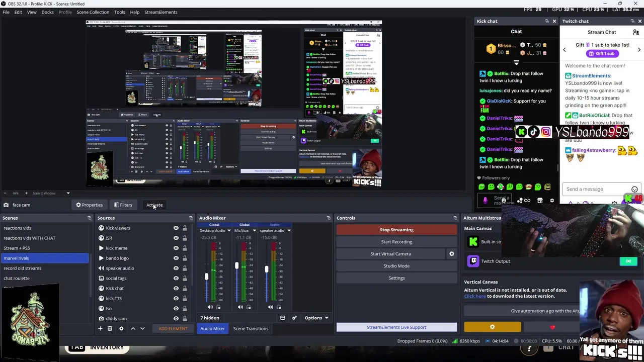The image size is (644, 362).
Task: Unlock the Kick chat source
Action: pos(185,289)
